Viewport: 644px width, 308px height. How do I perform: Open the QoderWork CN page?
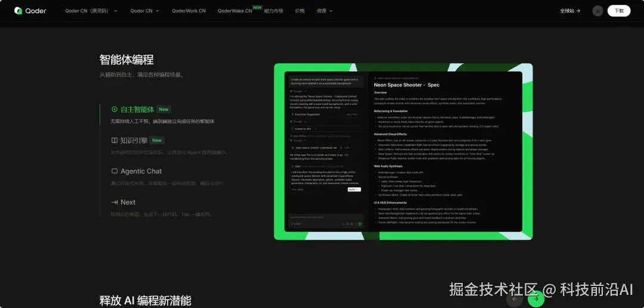point(189,11)
